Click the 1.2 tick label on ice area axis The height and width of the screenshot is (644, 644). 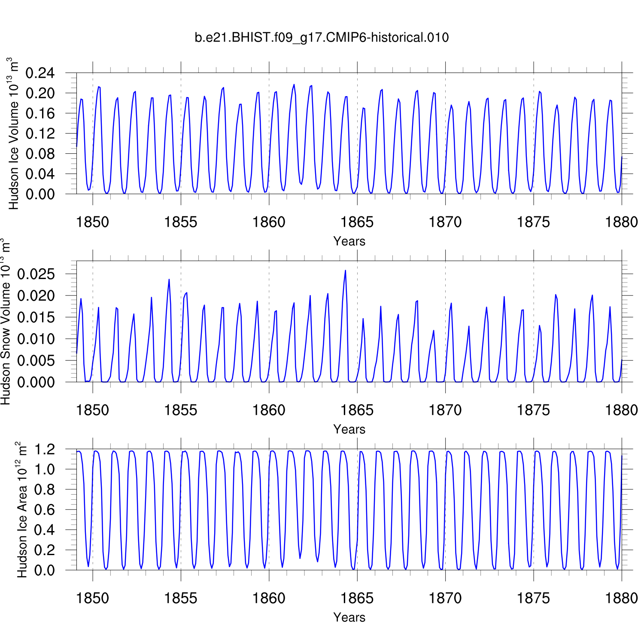point(45,450)
